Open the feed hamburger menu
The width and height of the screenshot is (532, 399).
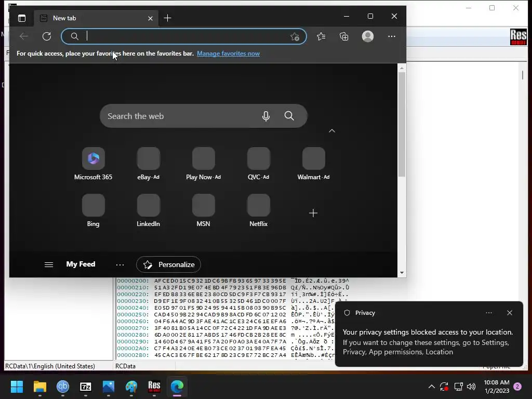[49, 264]
